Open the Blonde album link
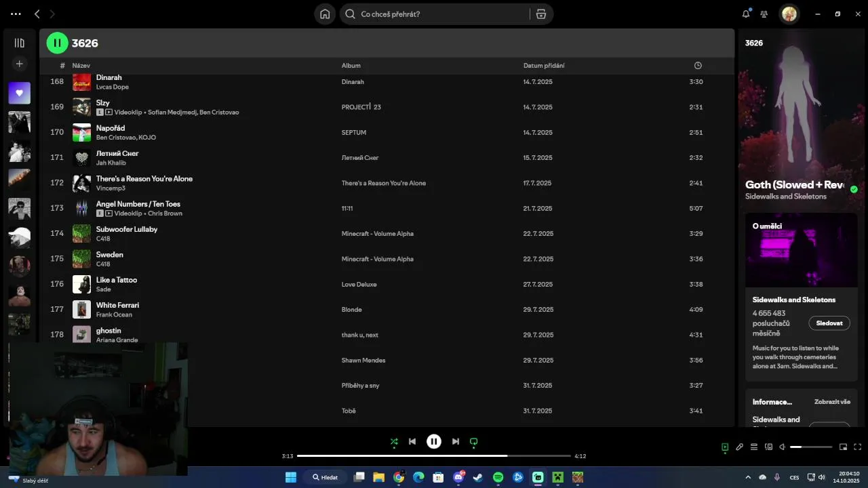This screenshot has height=488, width=868. [x=352, y=310]
